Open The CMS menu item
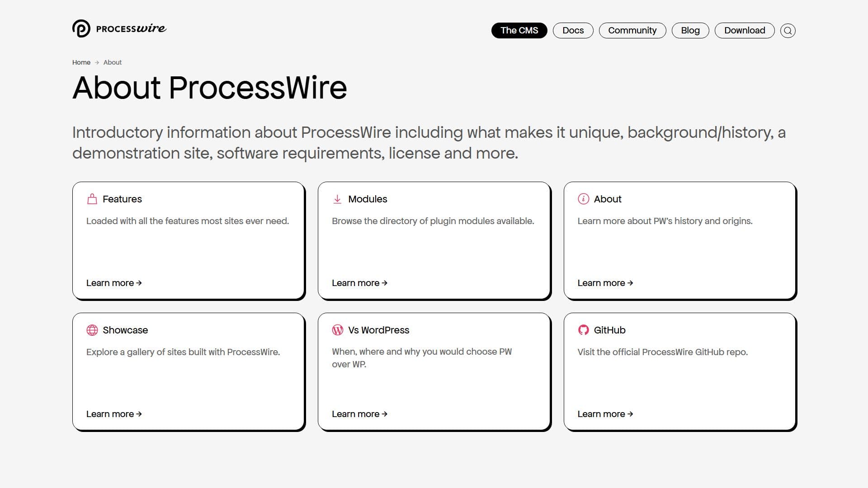 519,30
